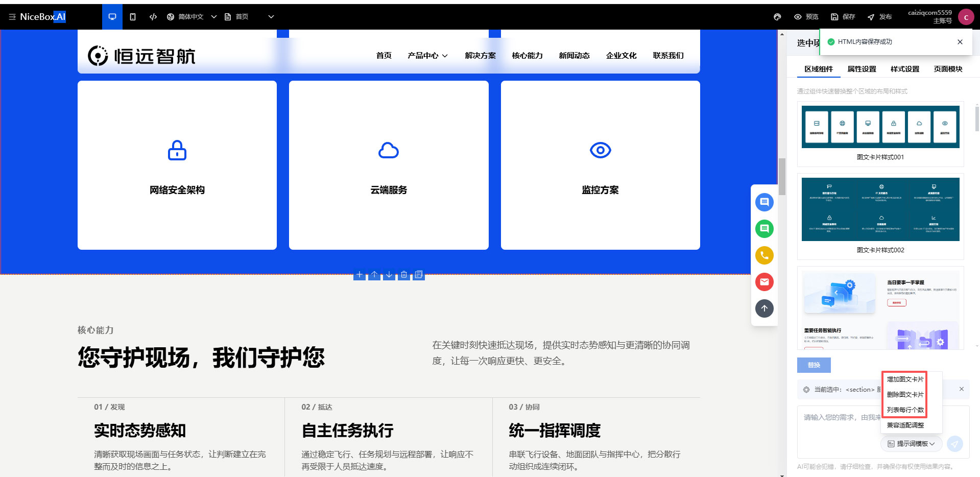This screenshot has height=477, width=980.
Task: Delete section using trash icon
Action: [404, 275]
